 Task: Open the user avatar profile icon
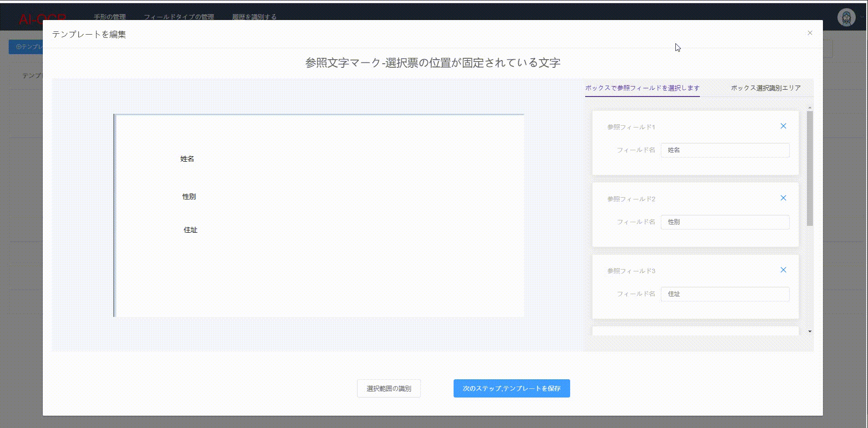846,17
